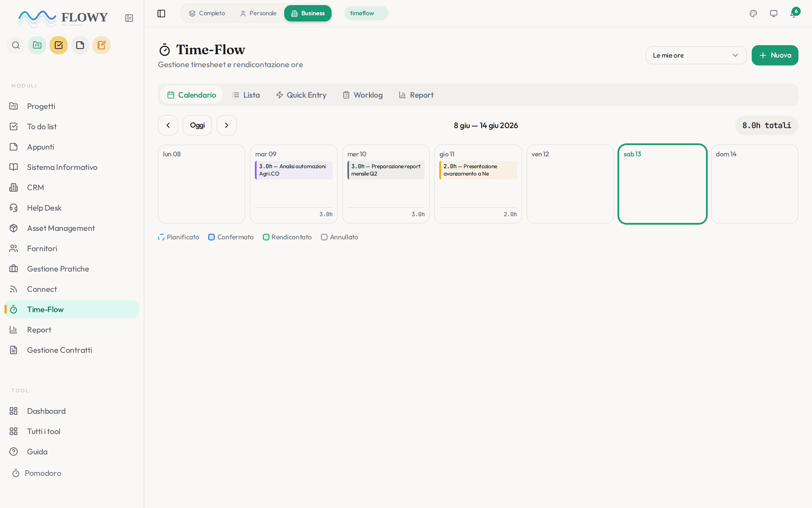
Task: Switch to the Quick Entry tab
Action: click(x=301, y=95)
